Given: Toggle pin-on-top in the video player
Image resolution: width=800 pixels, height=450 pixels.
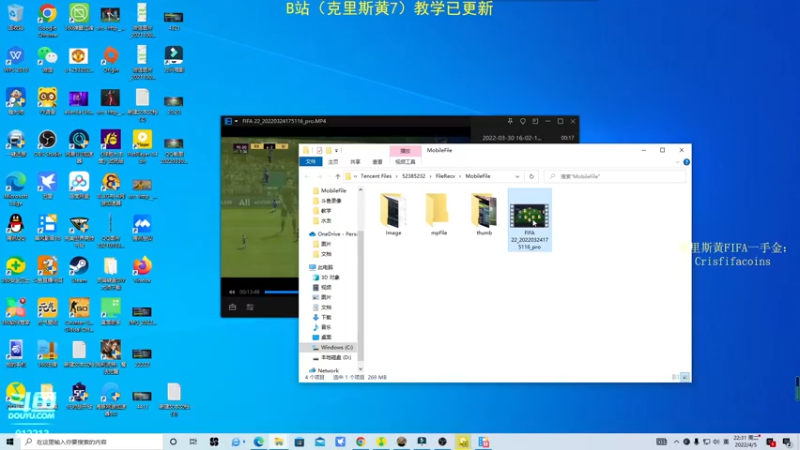Looking at the screenshot, I should coord(510,121).
